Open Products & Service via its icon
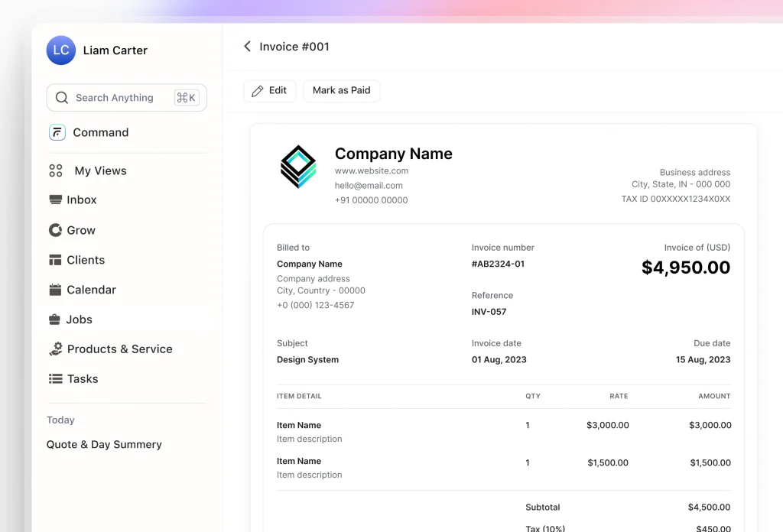Screen dimensions: 783x532 [x=55, y=349]
